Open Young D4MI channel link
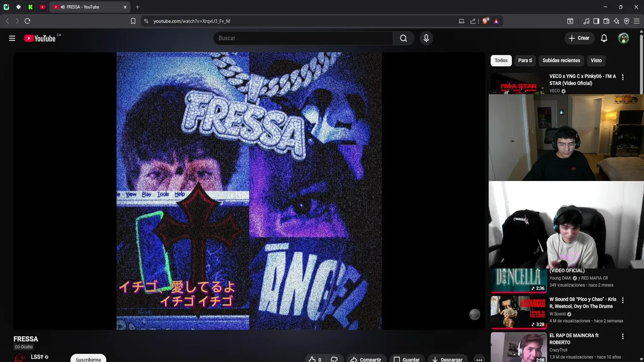This screenshot has width=644, height=362. (x=560, y=278)
